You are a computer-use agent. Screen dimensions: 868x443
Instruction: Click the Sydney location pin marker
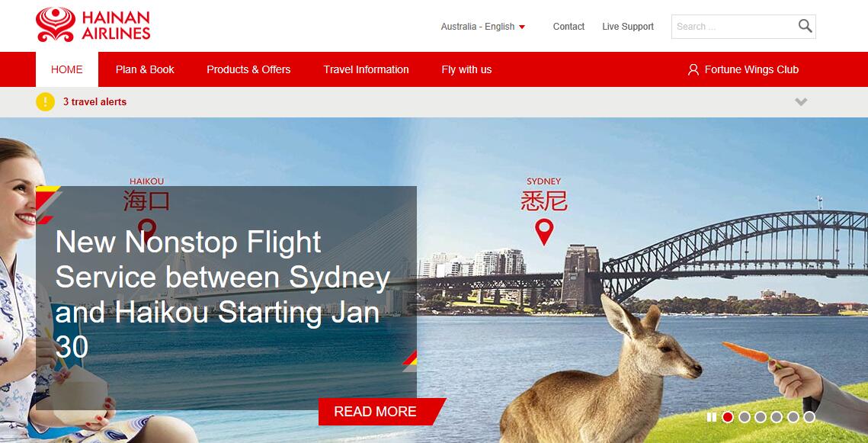pos(544,232)
